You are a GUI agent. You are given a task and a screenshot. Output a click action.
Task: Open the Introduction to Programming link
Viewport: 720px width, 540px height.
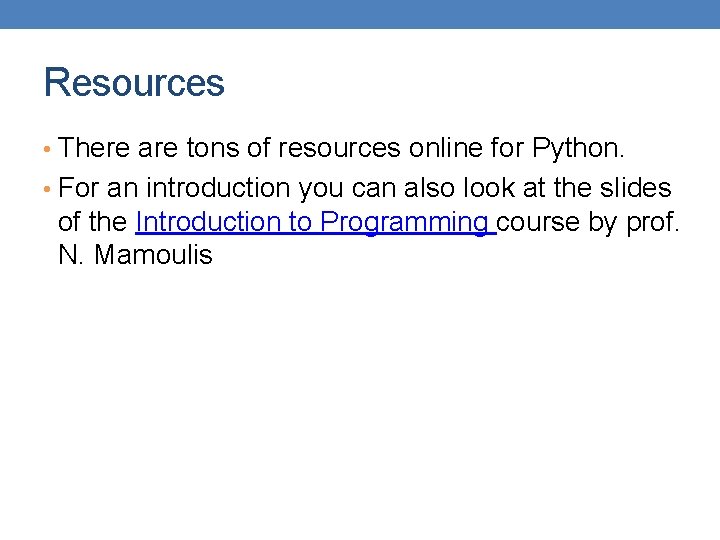pyautogui.click(x=314, y=222)
